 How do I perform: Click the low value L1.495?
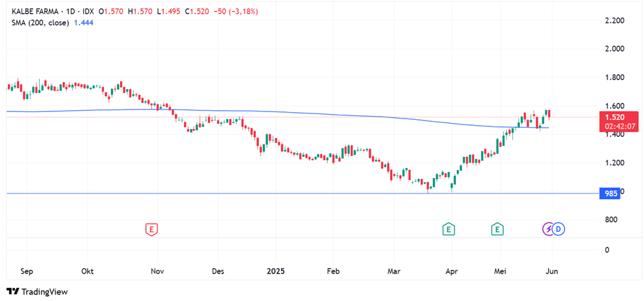tap(169, 12)
